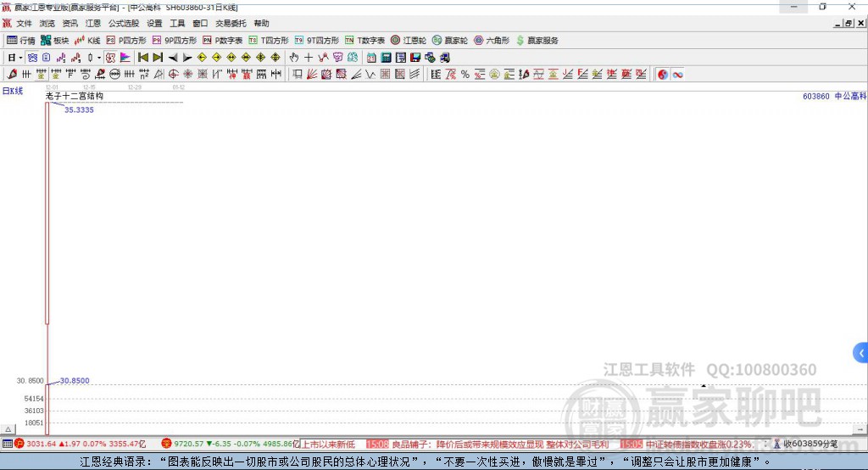The image size is (868, 470).
Task: Open the 帮助 menu
Action: pyautogui.click(x=261, y=23)
